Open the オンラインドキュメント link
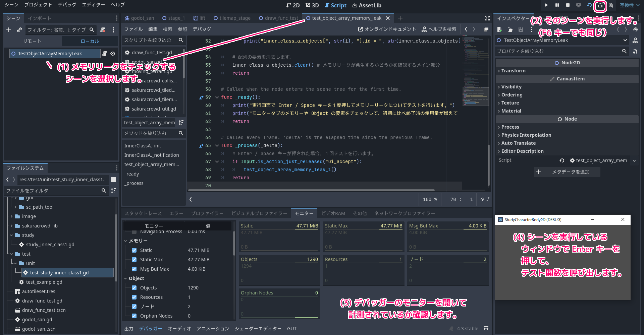Screen dimensions: 644x335 [x=387, y=29]
